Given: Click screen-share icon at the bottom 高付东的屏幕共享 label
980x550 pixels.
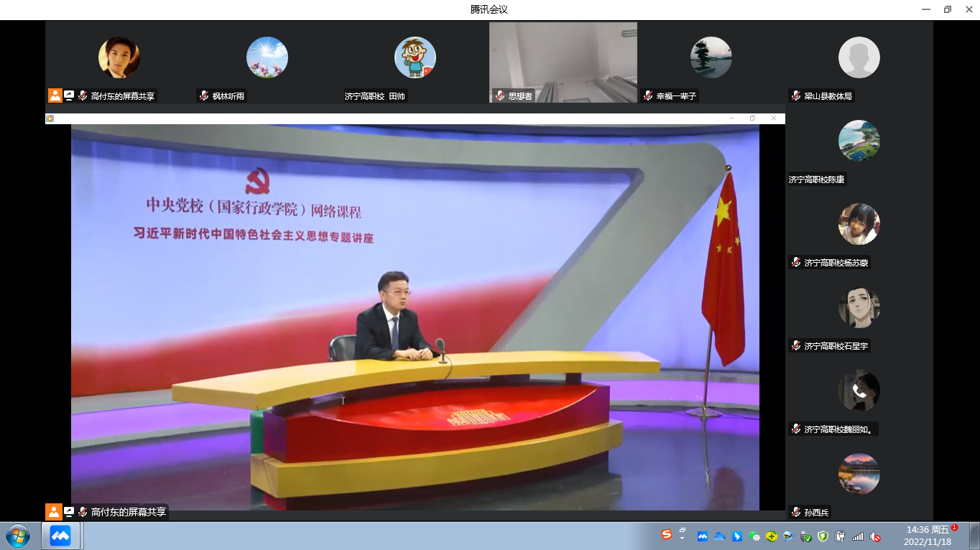Looking at the screenshot, I should (69, 512).
